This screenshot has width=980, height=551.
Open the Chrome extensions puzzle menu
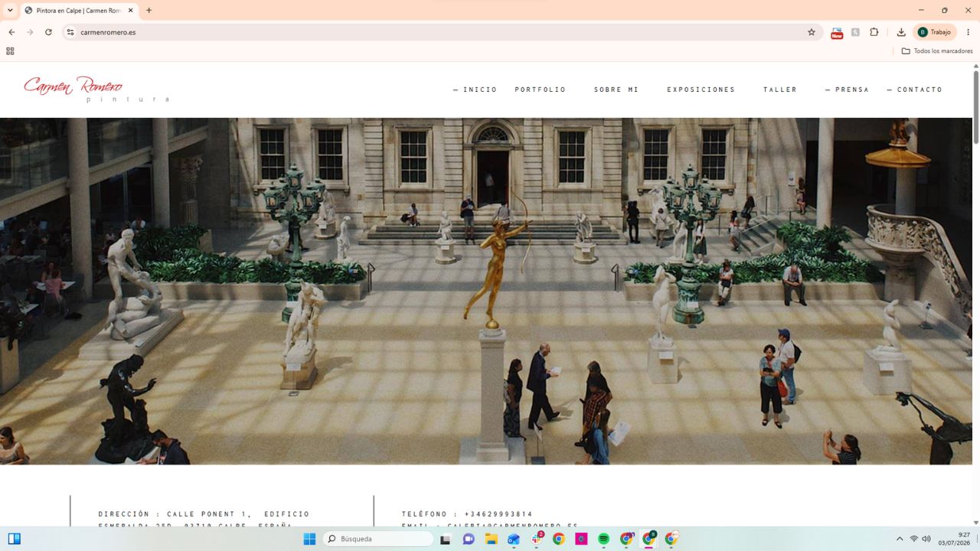874,32
